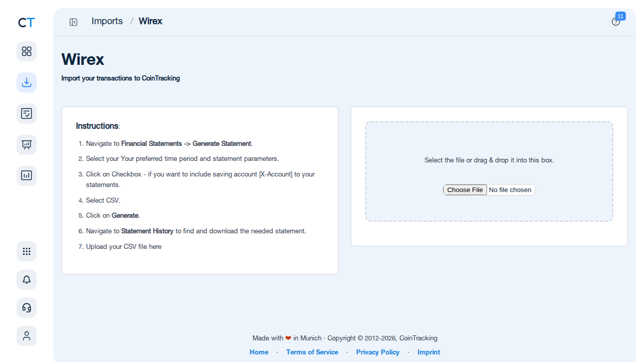Open the presentation board icon in sidebar
Screen dimensions: 644x362
tap(27, 145)
